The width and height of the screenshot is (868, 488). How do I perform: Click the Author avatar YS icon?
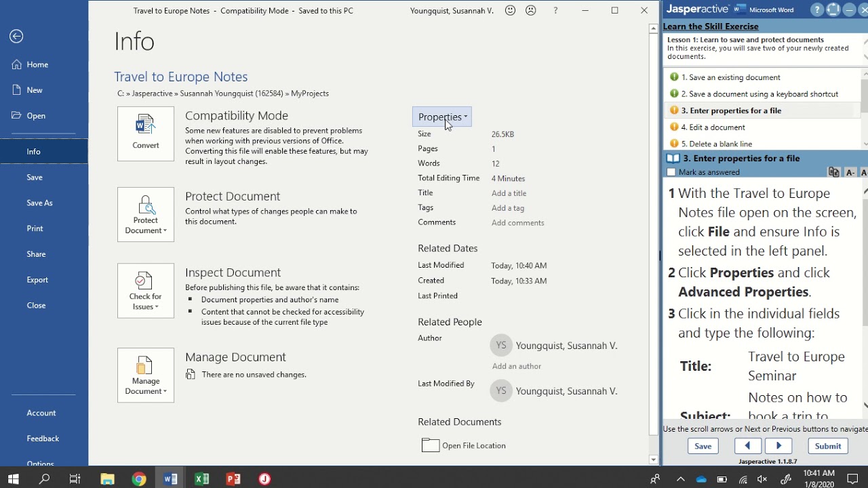click(501, 346)
